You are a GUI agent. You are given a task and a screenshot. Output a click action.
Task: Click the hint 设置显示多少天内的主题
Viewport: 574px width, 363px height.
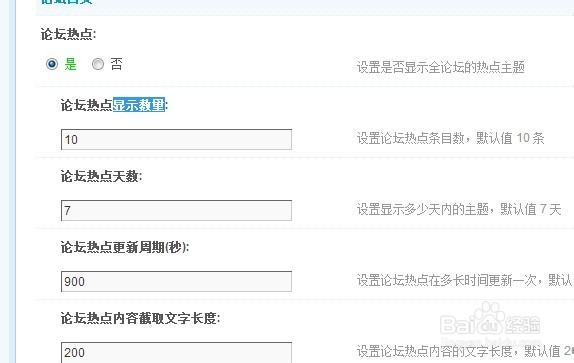pos(423,209)
